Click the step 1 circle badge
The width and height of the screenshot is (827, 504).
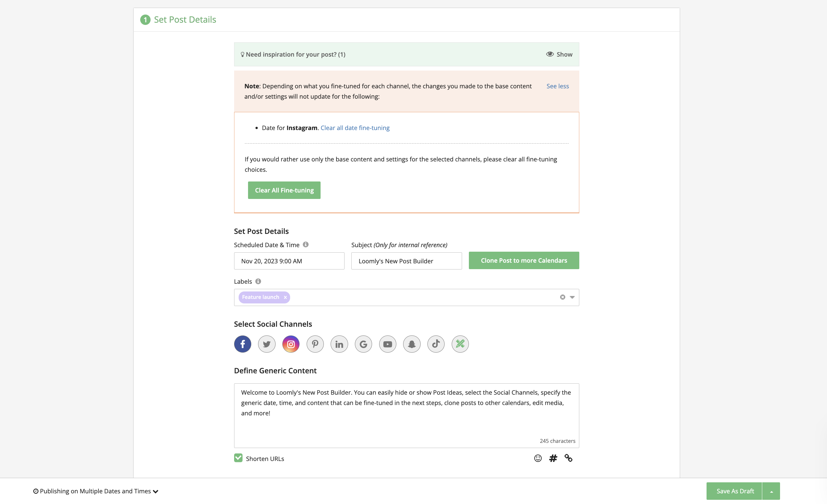145,20
